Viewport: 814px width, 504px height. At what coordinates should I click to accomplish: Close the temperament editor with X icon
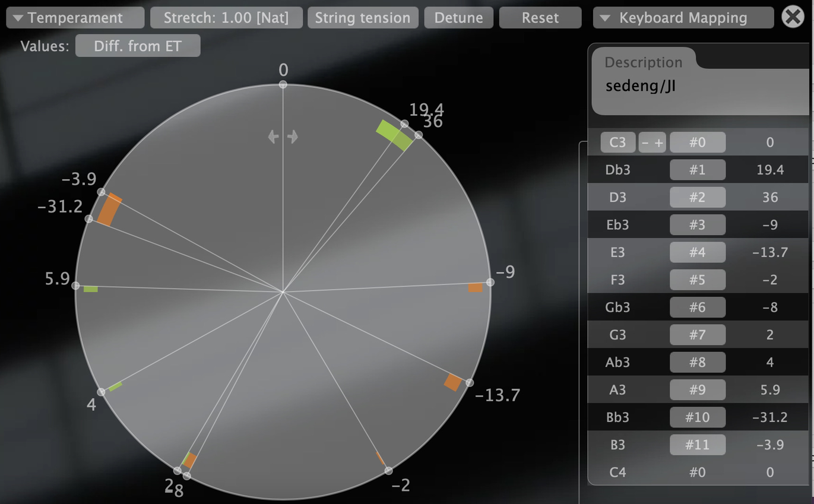[793, 17]
